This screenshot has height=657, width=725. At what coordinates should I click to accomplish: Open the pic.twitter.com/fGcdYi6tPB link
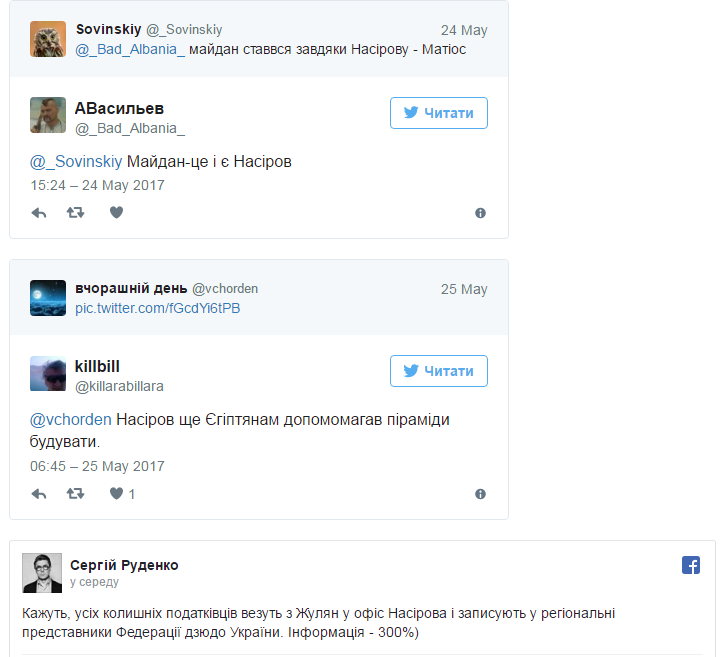point(158,308)
